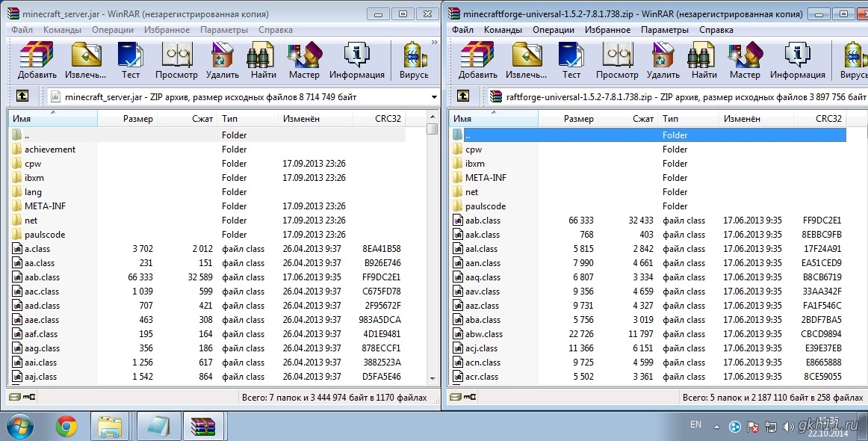Screen dimensions: 868x441
Task: Click scrollbar up arrow in minecraft_server.jar window
Action: [x=433, y=117]
